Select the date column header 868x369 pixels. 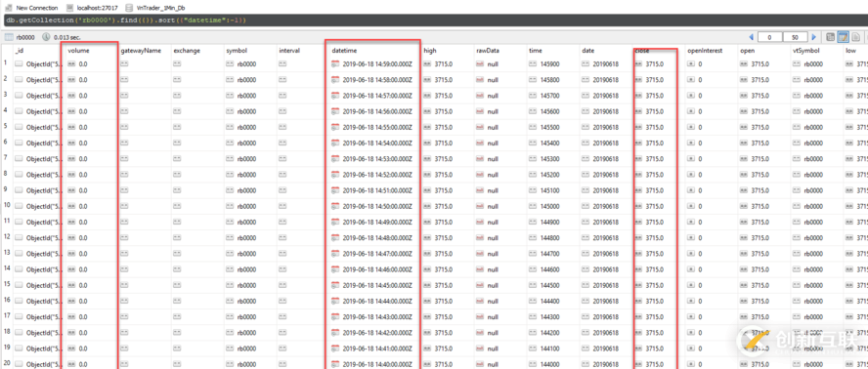point(587,51)
